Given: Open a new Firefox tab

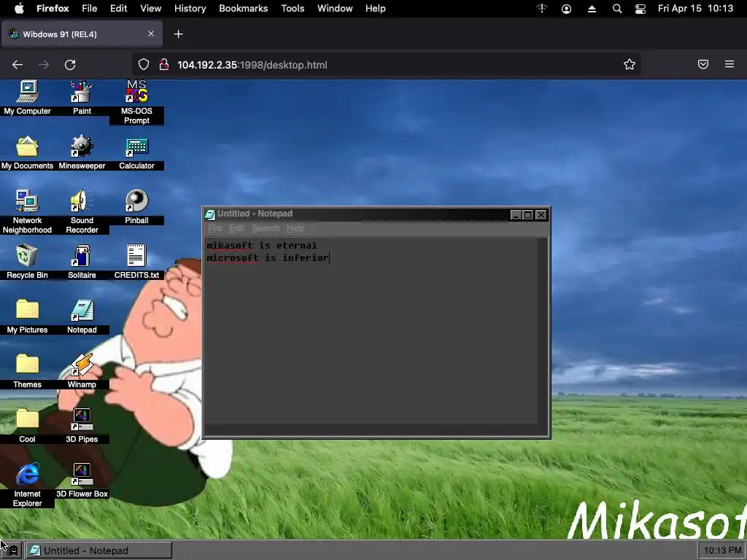Looking at the screenshot, I should (x=178, y=34).
